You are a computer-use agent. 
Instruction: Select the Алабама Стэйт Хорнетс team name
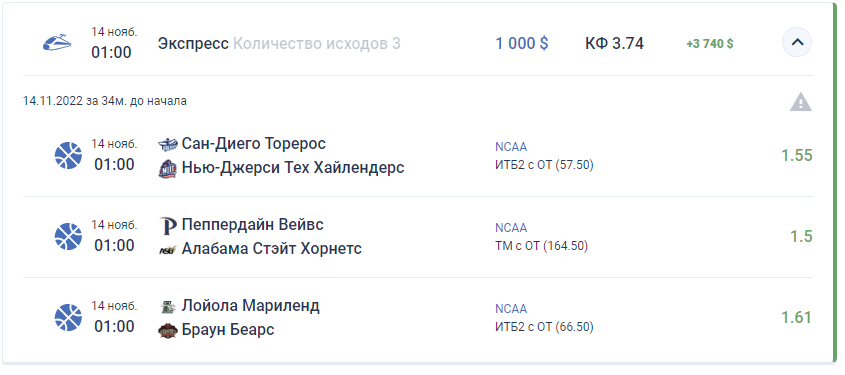[x=272, y=249]
